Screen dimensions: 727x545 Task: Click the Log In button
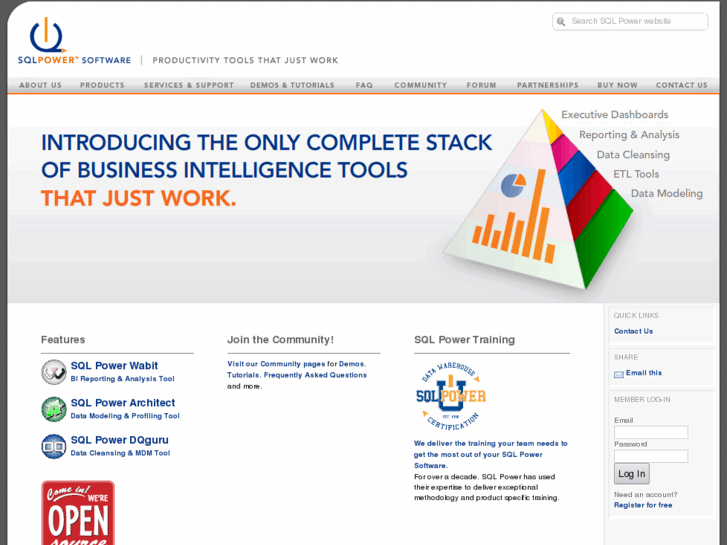click(x=631, y=474)
